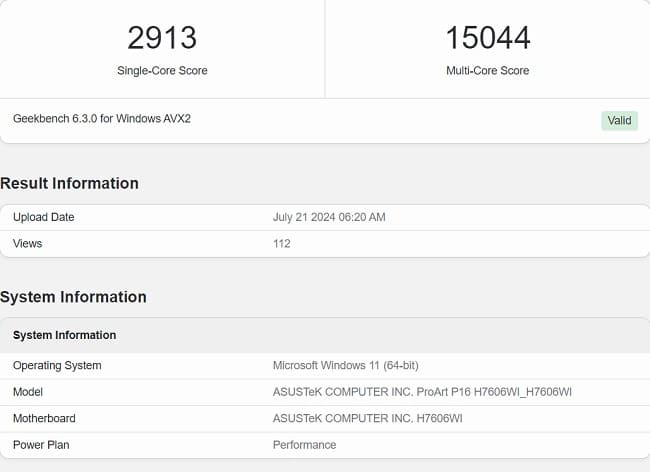Viewport: 650px width, 472px height.
Task: Click the ProArt P16 H7606WI_H7606WI model value
Action: click(422, 392)
